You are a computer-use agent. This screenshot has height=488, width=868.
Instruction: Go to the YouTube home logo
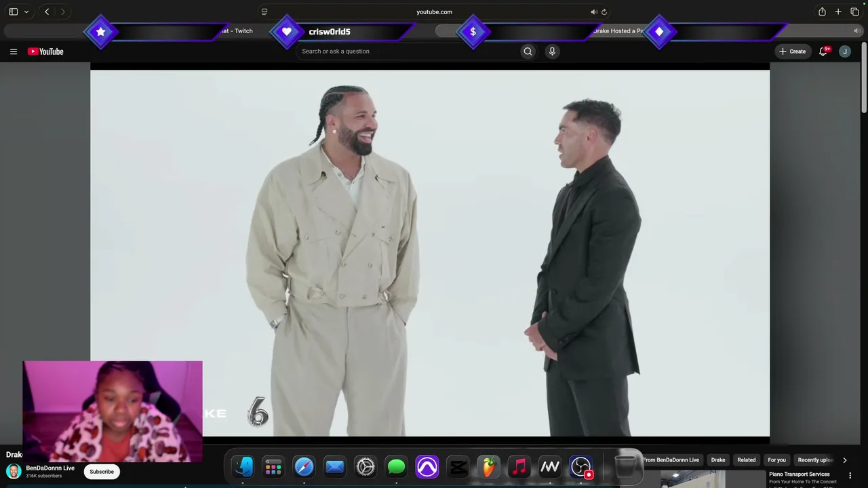click(x=45, y=52)
